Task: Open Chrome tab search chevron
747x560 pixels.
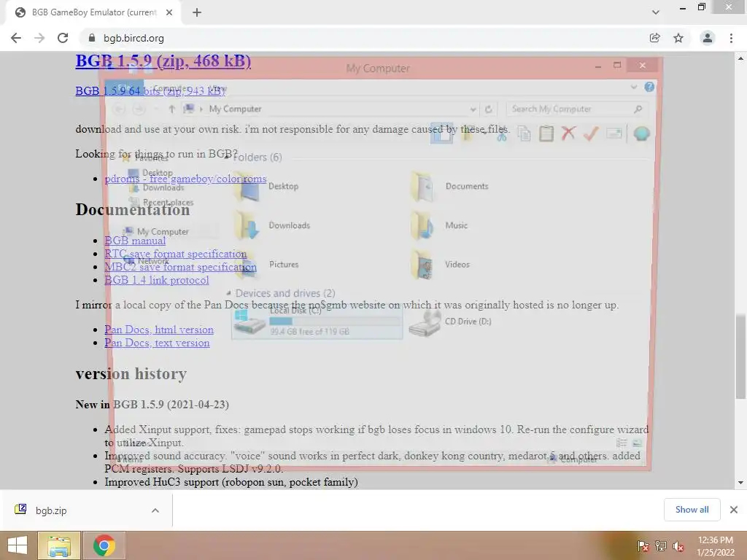Action: click(x=656, y=12)
